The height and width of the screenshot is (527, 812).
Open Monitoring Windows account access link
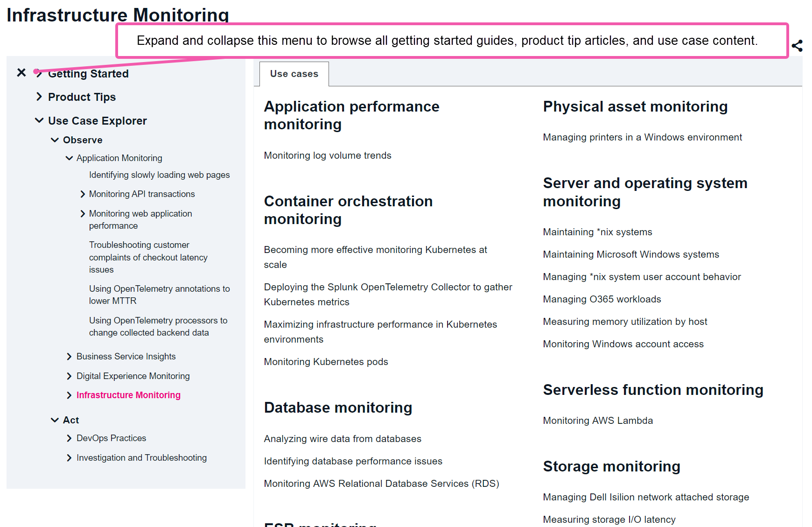(623, 344)
